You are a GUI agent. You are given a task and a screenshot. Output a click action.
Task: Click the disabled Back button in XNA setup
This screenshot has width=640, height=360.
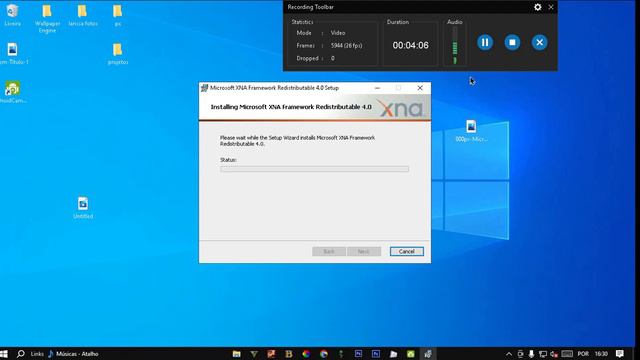point(329,251)
